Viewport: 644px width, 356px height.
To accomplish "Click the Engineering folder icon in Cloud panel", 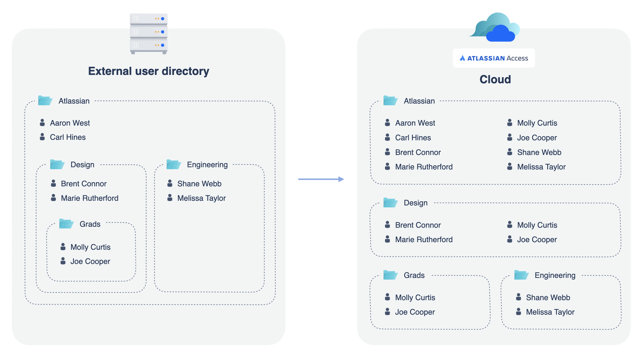I will (521, 275).
